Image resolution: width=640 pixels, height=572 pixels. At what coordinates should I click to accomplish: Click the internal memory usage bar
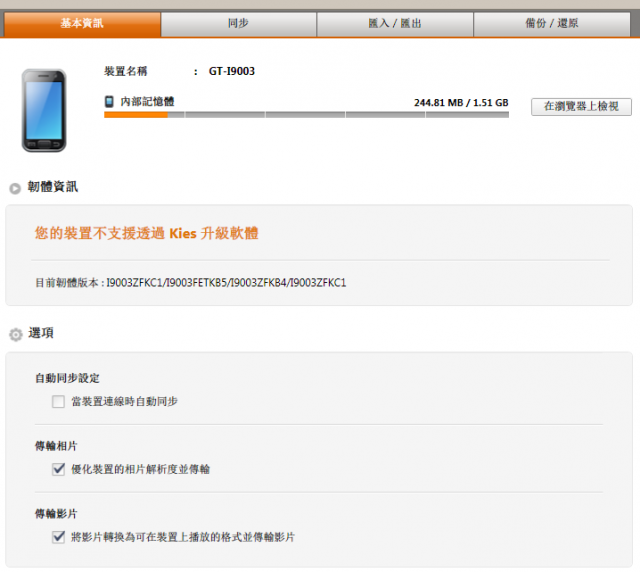pyautogui.click(x=306, y=115)
